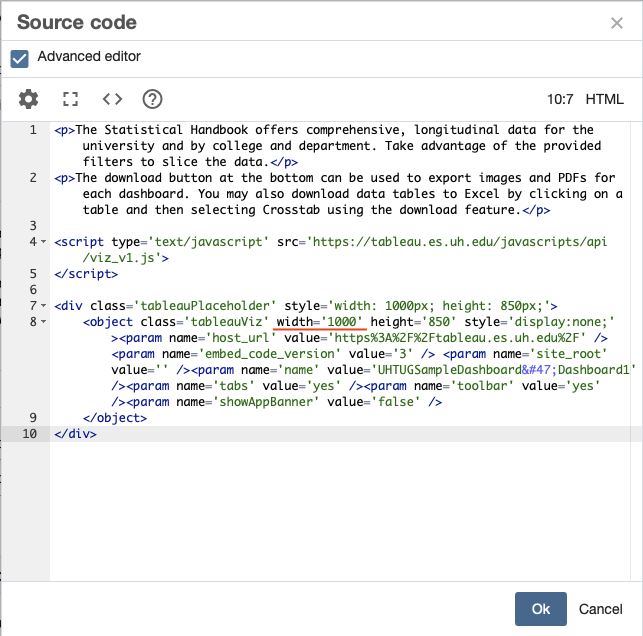Click line number 5 in gutter

pyautogui.click(x=33, y=274)
